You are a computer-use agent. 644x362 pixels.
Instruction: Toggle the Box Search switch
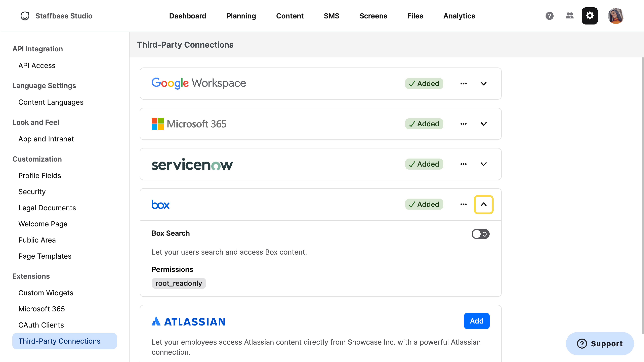click(480, 234)
